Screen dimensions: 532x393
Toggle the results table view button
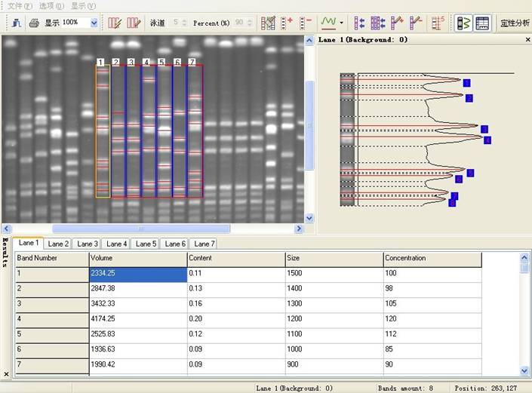pos(482,23)
